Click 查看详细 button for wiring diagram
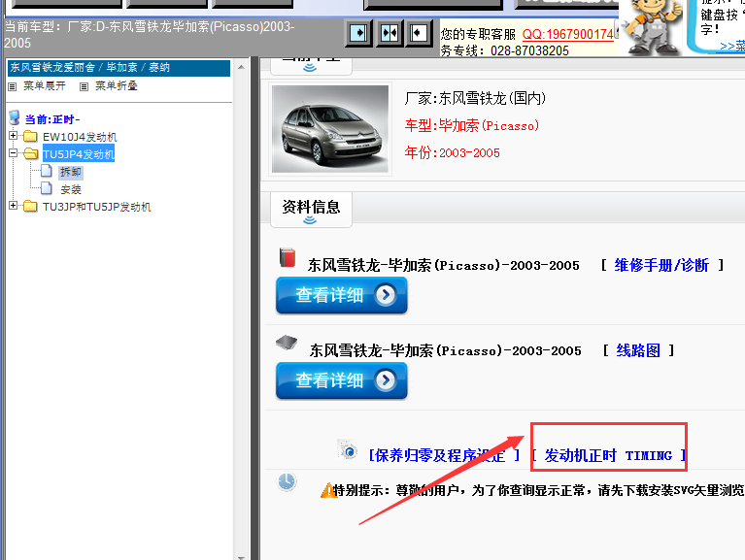This screenshot has height=560, width=745. point(342,380)
